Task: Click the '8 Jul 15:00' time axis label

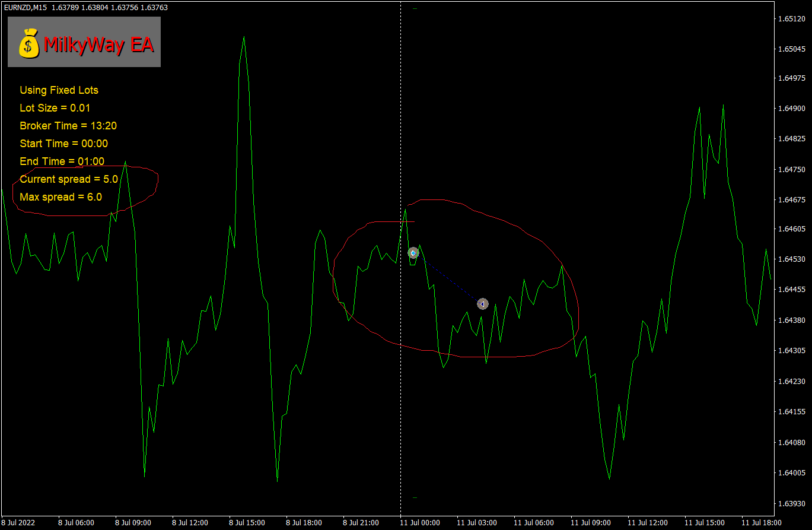Action: tap(247, 523)
